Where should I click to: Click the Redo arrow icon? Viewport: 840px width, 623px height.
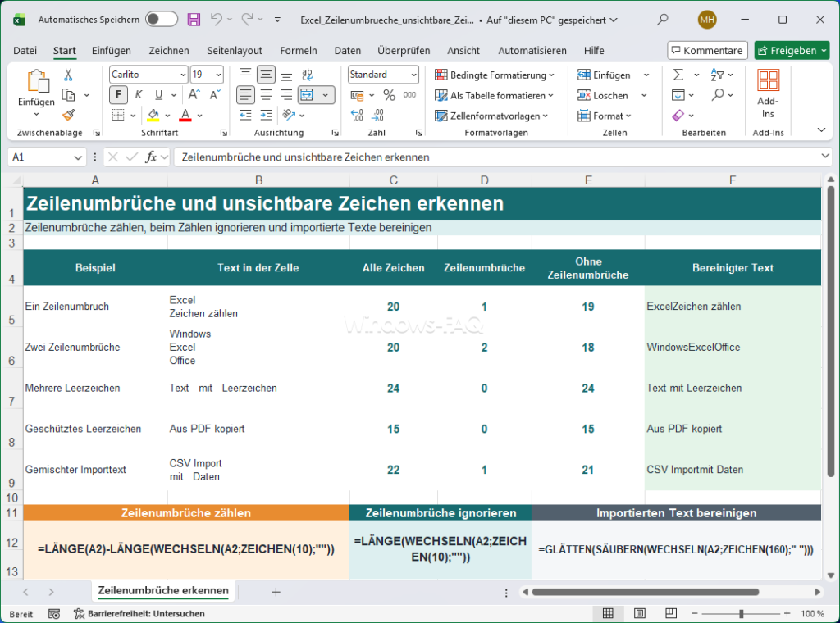(247, 20)
